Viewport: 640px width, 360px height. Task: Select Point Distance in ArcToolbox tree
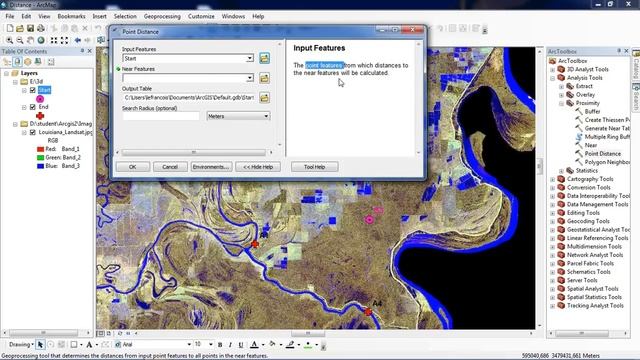click(602, 153)
